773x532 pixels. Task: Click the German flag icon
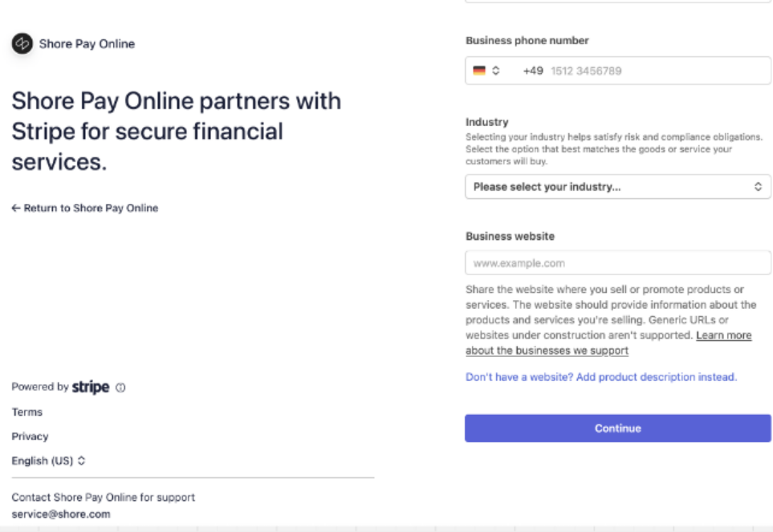click(x=479, y=71)
